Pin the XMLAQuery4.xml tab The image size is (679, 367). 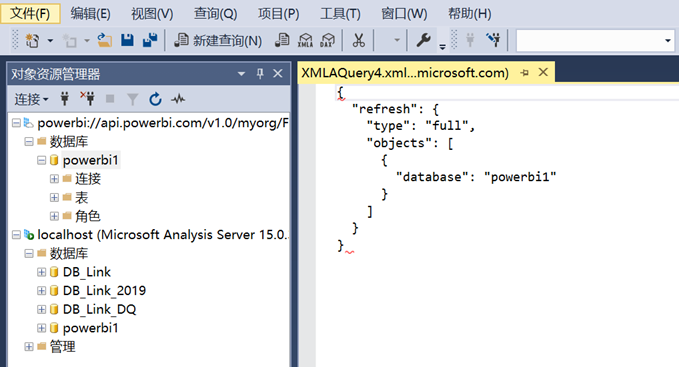(x=524, y=73)
